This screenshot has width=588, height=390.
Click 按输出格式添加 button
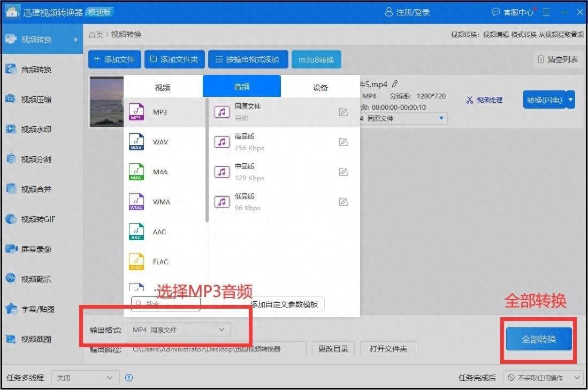[248, 59]
